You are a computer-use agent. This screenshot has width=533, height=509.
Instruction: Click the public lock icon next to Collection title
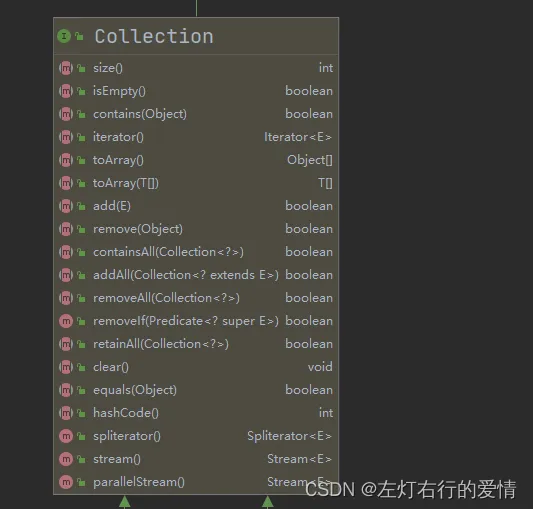(x=79, y=36)
